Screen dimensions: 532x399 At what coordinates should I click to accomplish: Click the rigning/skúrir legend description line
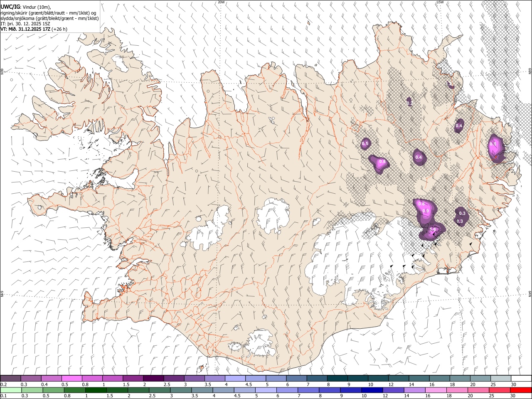[49, 12]
